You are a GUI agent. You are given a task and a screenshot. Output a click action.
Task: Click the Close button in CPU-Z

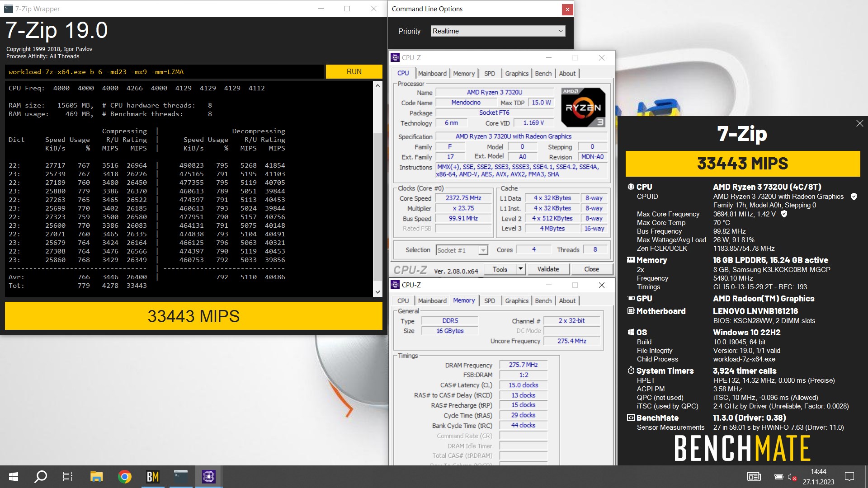pyautogui.click(x=592, y=269)
